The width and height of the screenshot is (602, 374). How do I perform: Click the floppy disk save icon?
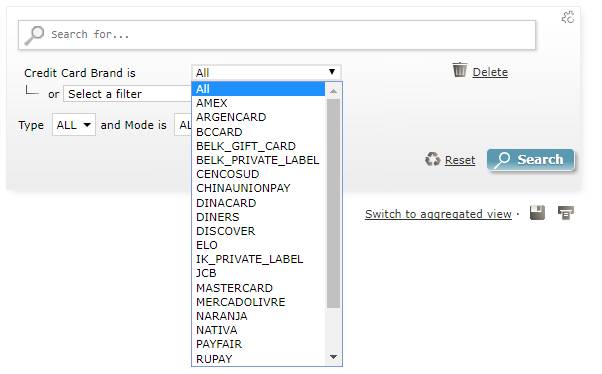537,212
